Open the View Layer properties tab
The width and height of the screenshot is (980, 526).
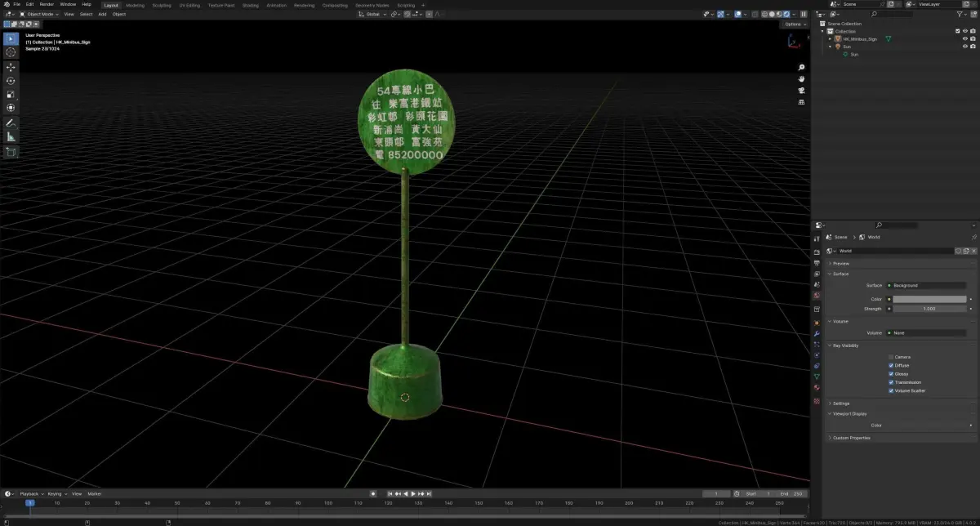[x=817, y=274]
